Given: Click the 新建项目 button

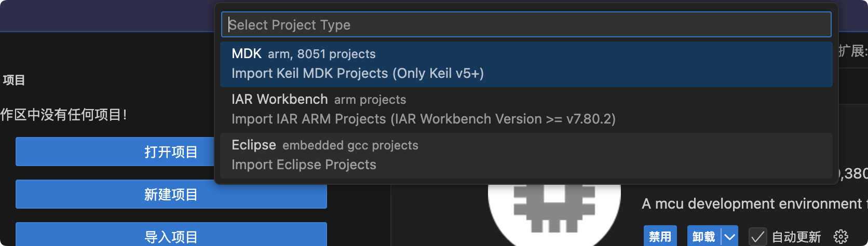Looking at the screenshot, I should pos(171,194).
